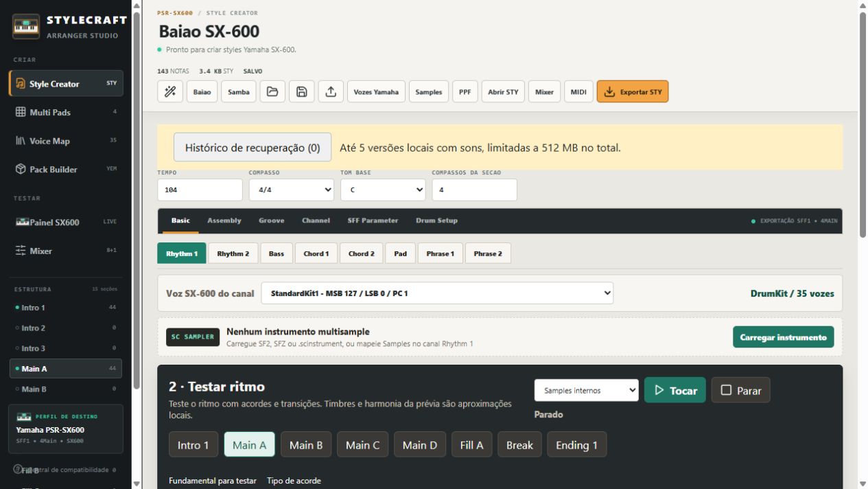Screen dimensions: 868x489
Task: Open Voice Map via its library icon
Action: point(21,141)
